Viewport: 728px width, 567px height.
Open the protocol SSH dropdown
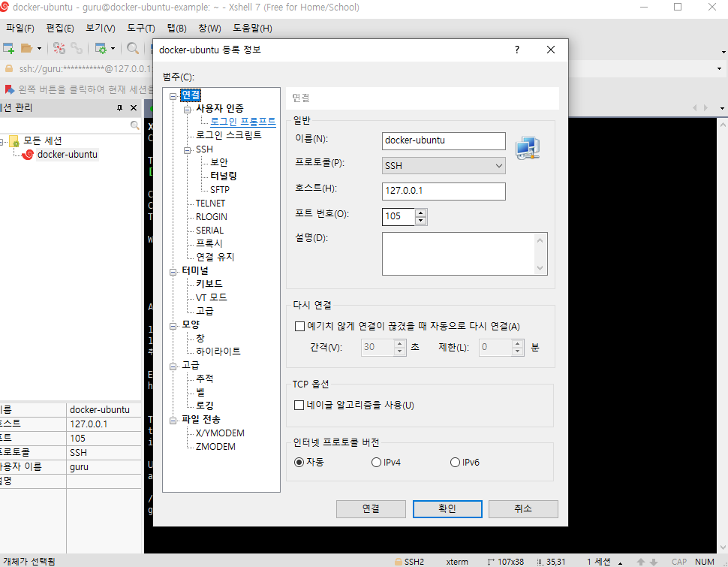click(444, 165)
